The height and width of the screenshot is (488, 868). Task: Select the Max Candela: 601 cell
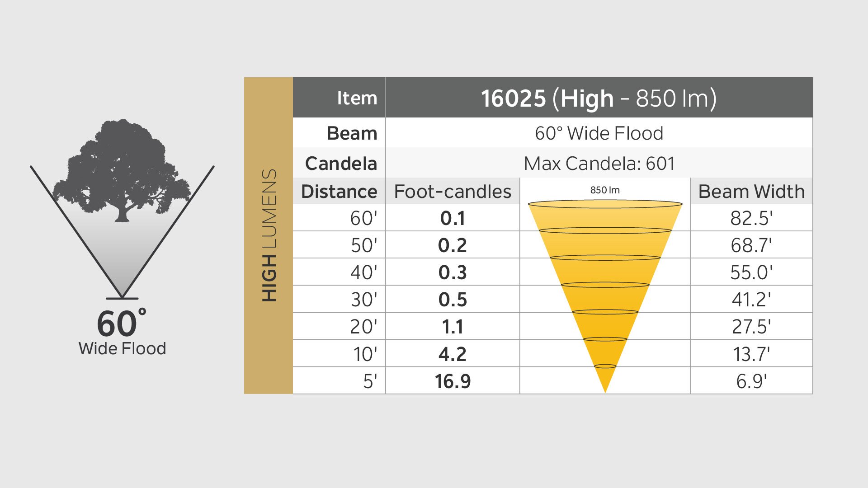[x=599, y=163]
